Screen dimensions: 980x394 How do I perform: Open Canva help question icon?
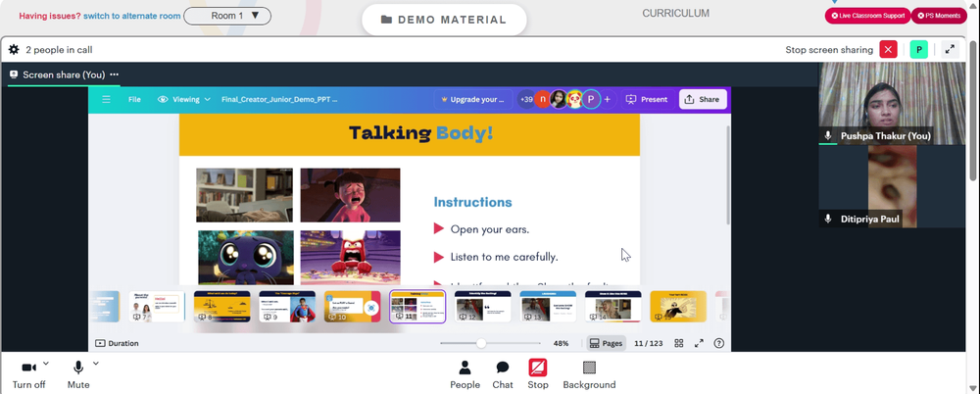point(718,343)
